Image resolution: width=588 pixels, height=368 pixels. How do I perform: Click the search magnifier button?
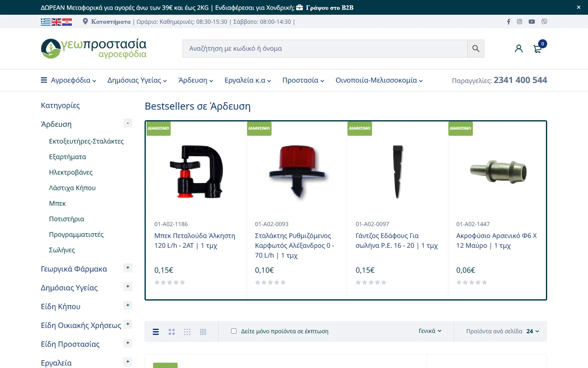point(476,49)
